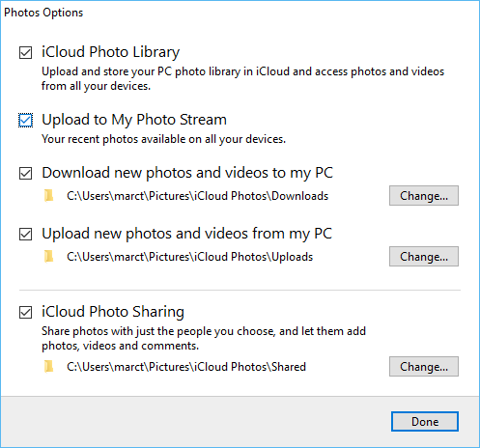Uncheck iCloud Photo Sharing checkbox

(25, 312)
